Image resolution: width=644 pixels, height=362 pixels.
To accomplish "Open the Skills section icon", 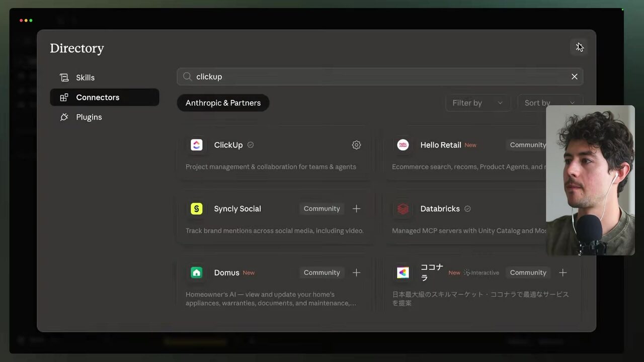I will pyautogui.click(x=64, y=77).
